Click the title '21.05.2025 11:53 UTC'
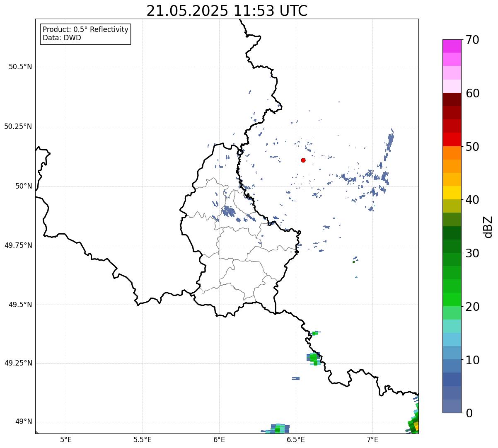This screenshot has width=498, height=448. (x=227, y=11)
